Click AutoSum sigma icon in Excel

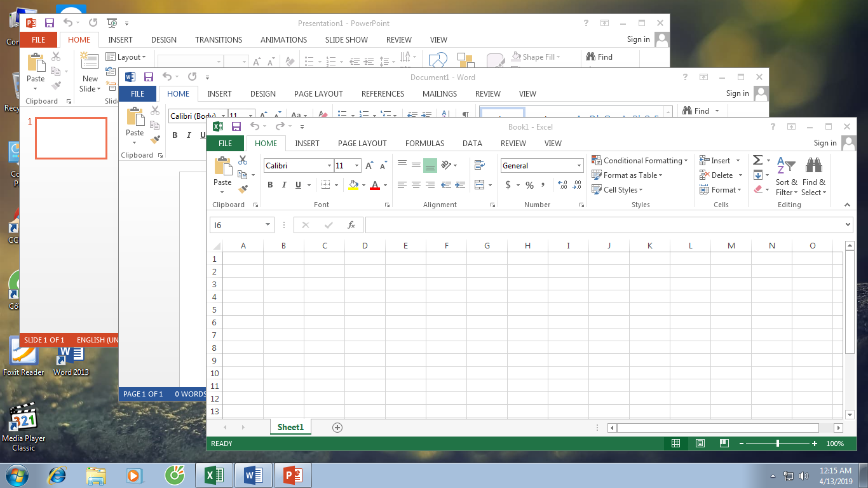[x=757, y=160]
